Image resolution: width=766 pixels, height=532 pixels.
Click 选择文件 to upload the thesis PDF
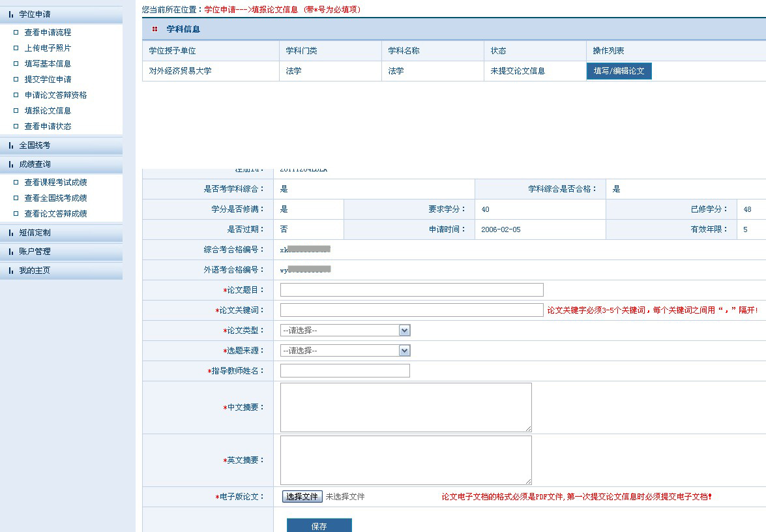(302, 496)
